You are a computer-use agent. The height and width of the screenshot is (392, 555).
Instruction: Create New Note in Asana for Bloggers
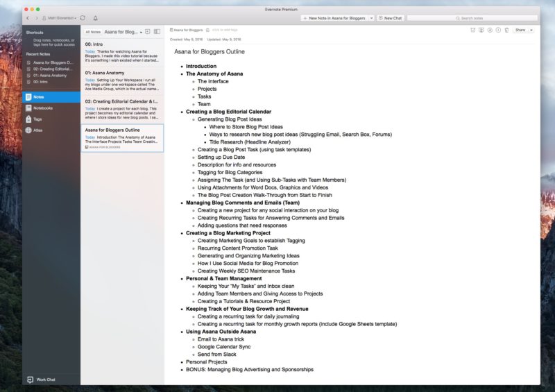[334, 18]
